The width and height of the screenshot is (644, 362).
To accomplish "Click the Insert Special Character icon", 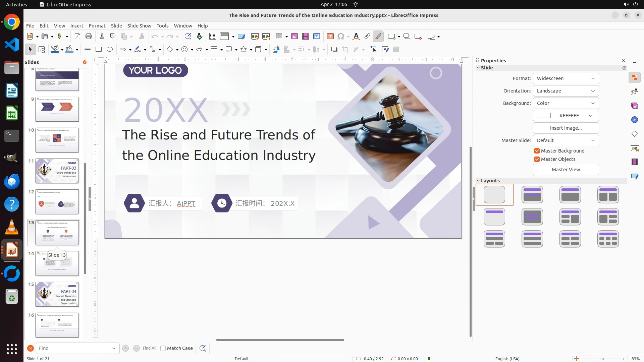I will pyautogui.click(x=341, y=37).
